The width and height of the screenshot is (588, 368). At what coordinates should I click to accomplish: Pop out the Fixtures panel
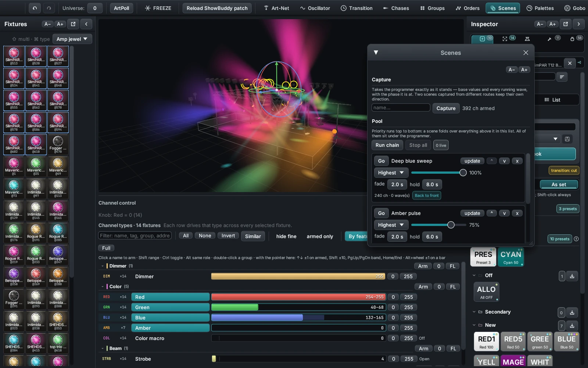click(73, 24)
